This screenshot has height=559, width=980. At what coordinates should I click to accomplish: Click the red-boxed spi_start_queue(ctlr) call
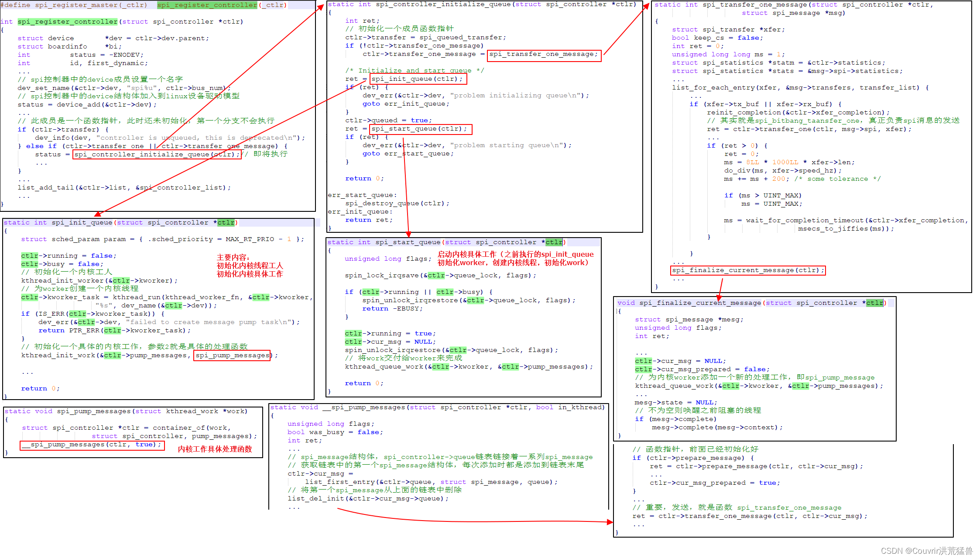421,129
